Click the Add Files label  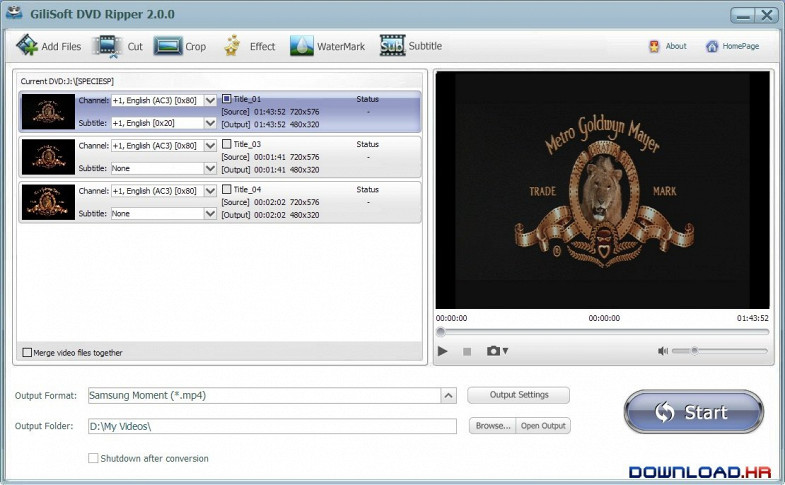[61, 47]
